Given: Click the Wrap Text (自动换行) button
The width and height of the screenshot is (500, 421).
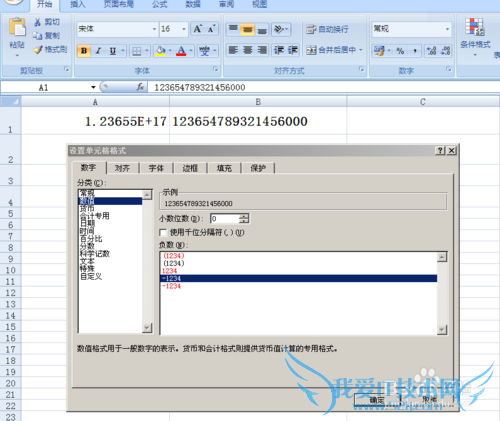Looking at the screenshot, I should pos(327,29).
